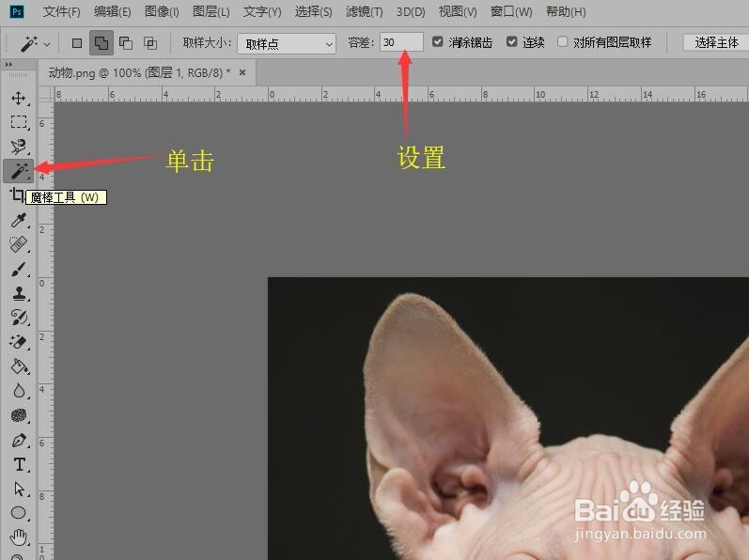Image resolution: width=749 pixels, height=560 pixels.
Task: Select the Blur tool
Action: click(x=19, y=391)
